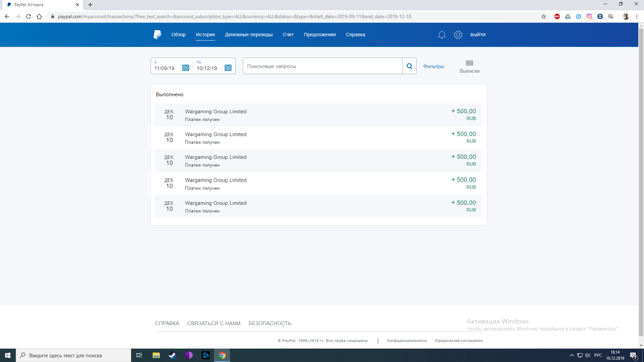644x362 pixels.
Task: Click the volume icon in system tray
Action: tap(588, 355)
